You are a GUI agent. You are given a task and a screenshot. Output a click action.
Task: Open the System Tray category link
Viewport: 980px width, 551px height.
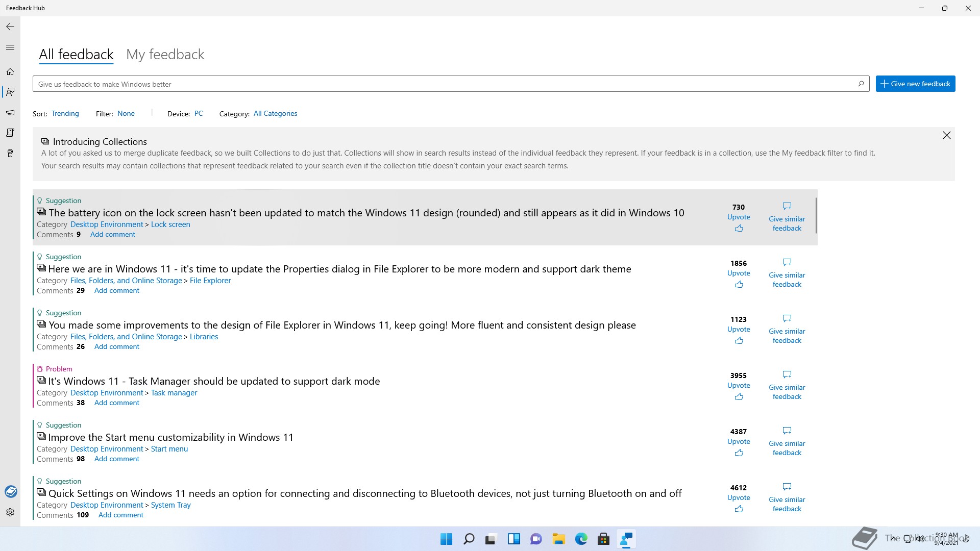(170, 505)
